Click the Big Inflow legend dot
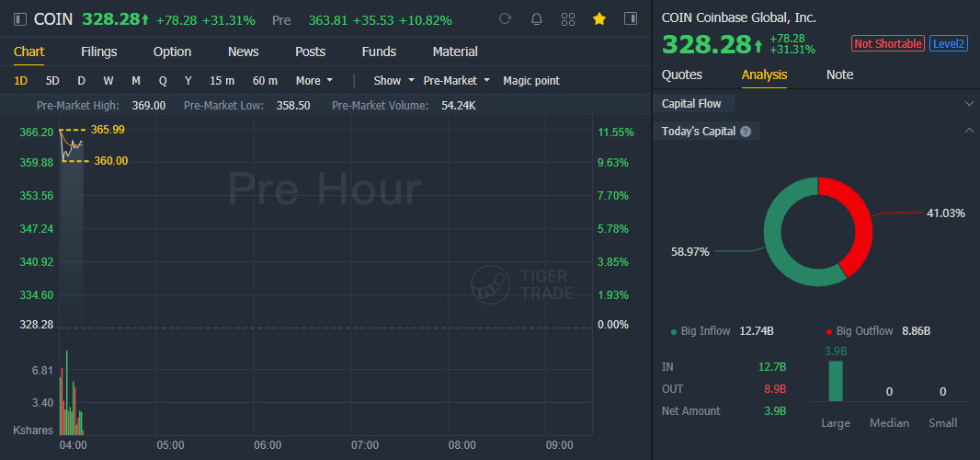This screenshot has width=980, height=460. click(674, 332)
